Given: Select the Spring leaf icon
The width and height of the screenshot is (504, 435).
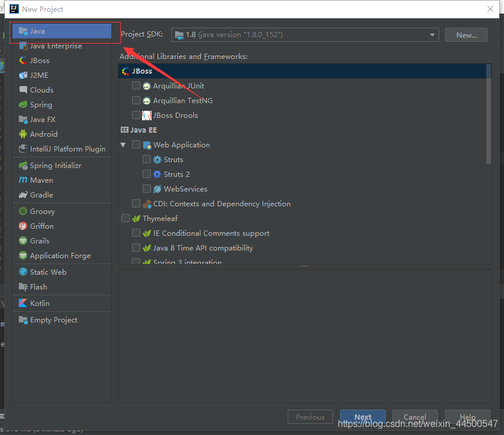Looking at the screenshot, I should (x=23, y=104).
